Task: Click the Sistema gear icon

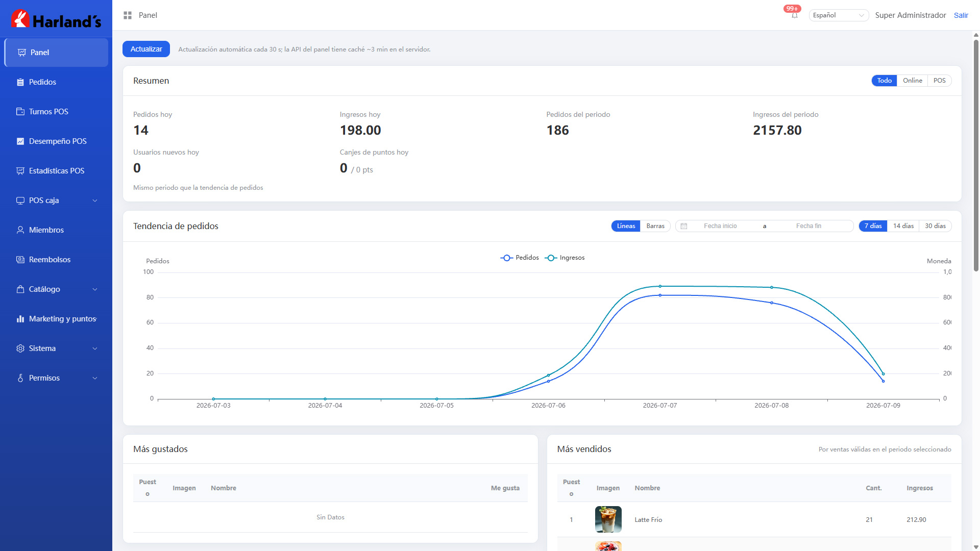Action: (x=20, y=348)
